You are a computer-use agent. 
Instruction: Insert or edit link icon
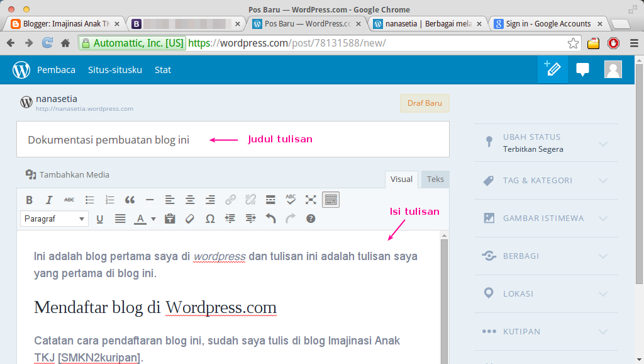pyautogui.click(x=230, y=200)
